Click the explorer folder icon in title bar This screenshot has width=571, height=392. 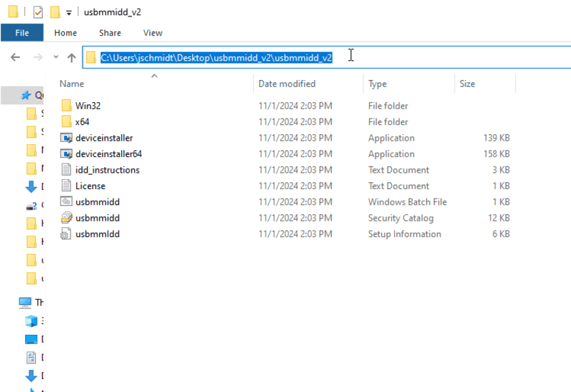(13, 11)
